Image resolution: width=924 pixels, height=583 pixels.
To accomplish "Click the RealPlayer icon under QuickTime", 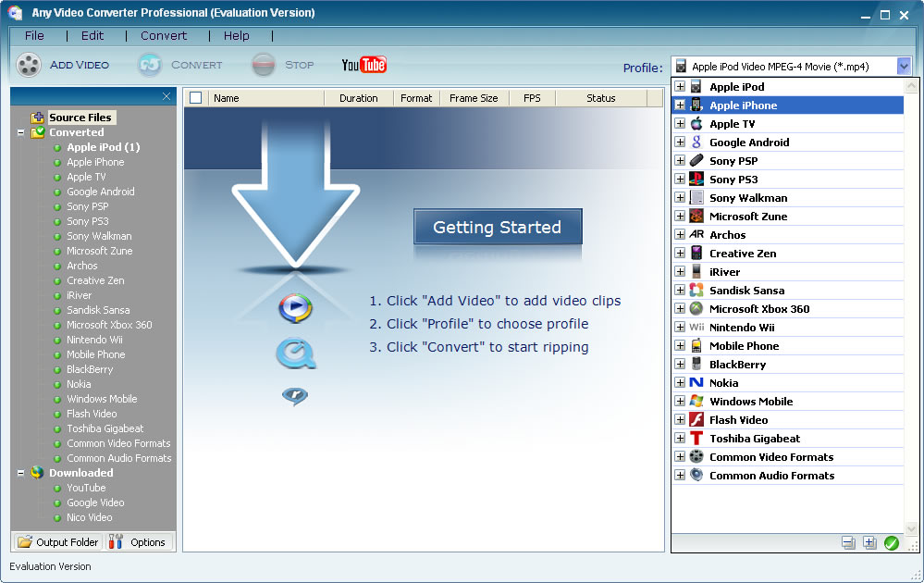I will [295, 395].
